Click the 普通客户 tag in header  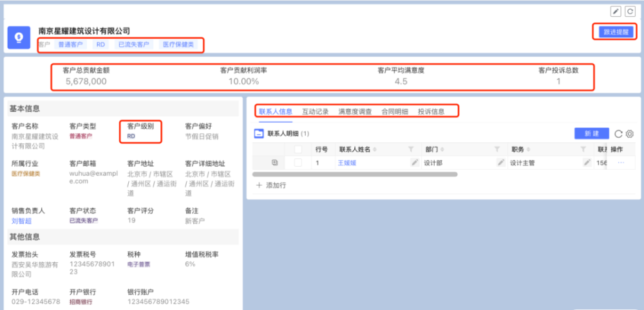[x=70, y=44]
